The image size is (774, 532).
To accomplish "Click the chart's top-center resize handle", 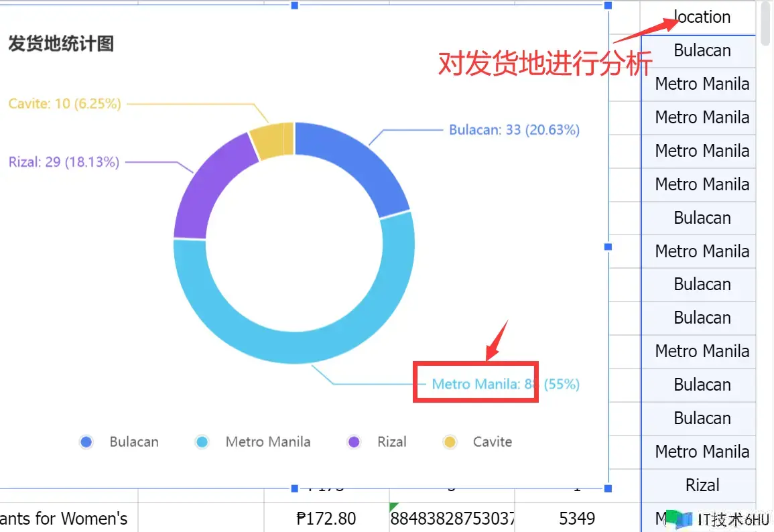I will (294, 5).
